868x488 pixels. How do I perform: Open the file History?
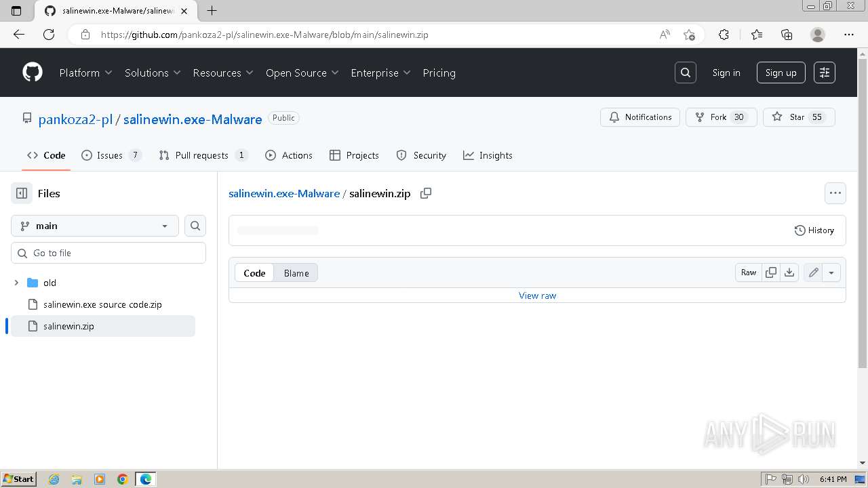814,230
